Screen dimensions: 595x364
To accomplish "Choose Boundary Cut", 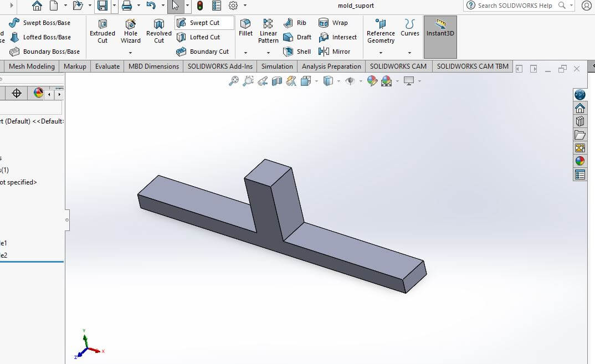I will (x=203, y=52).
